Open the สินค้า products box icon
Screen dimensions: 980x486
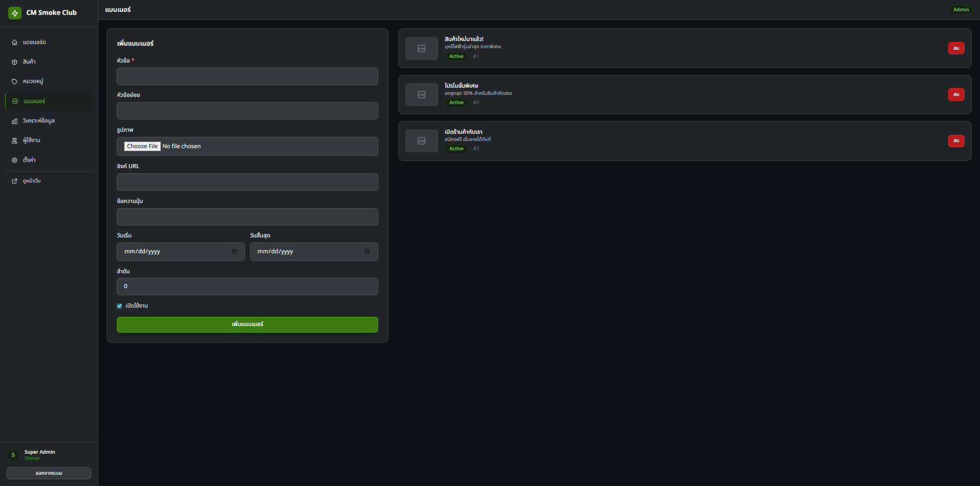(14, 62)
